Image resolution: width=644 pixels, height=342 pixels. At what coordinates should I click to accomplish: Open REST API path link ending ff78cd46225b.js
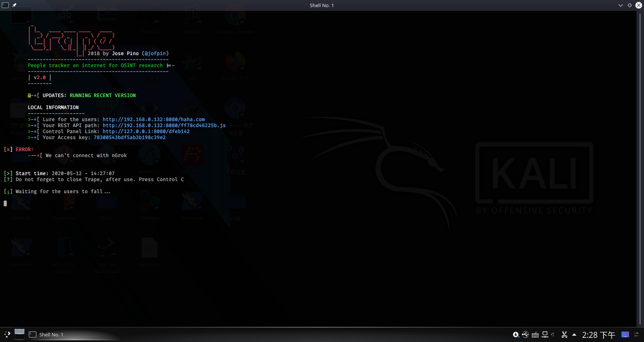(164, 126)
